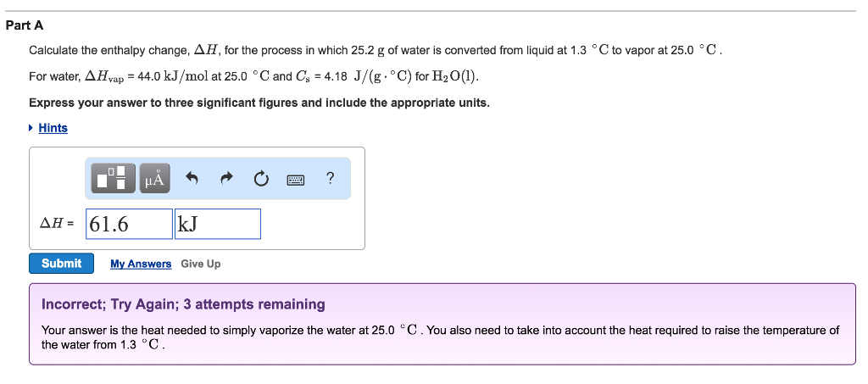Click the feedback explanation about vaporizing water
Screen dimensions: 868x384
click(440, 337)
